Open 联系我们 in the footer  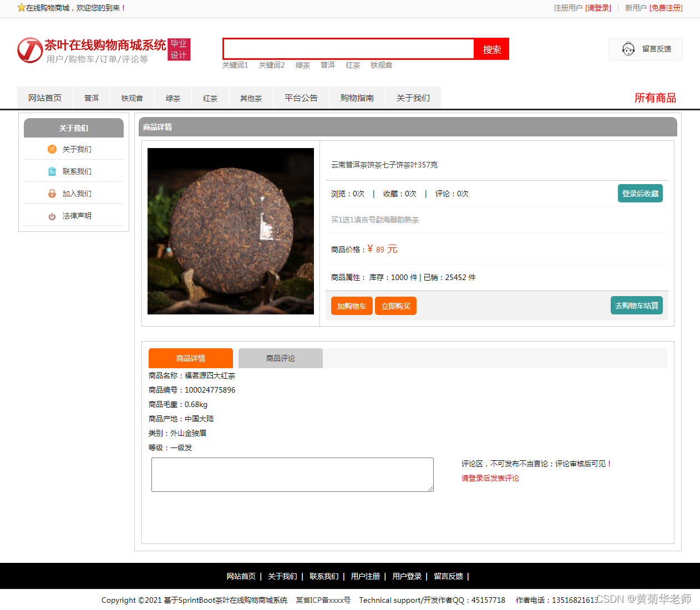click(x=324, y=576)
